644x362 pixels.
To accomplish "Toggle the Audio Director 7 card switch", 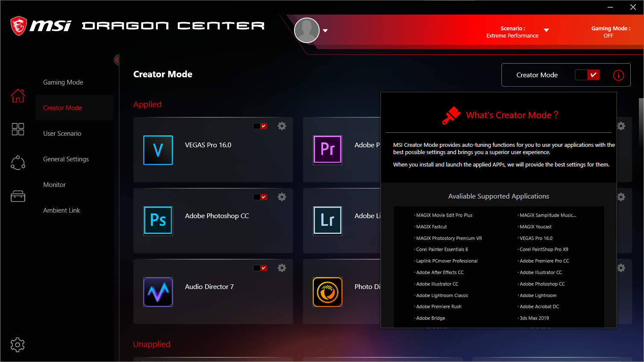I will (x=260, y=268).
